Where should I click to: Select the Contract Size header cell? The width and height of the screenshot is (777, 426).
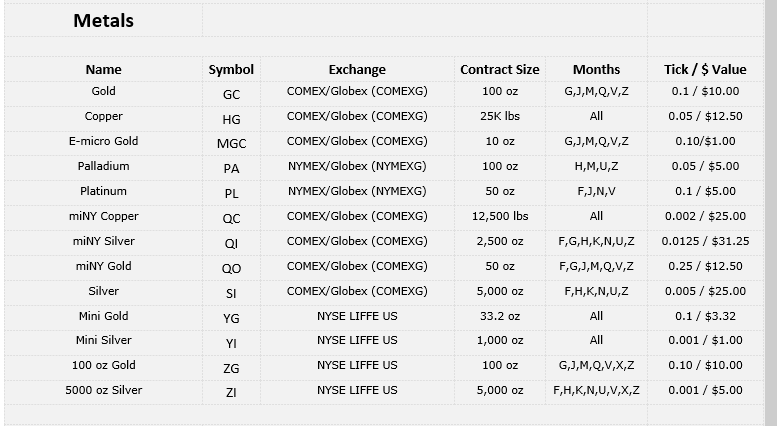click(500, 69)
